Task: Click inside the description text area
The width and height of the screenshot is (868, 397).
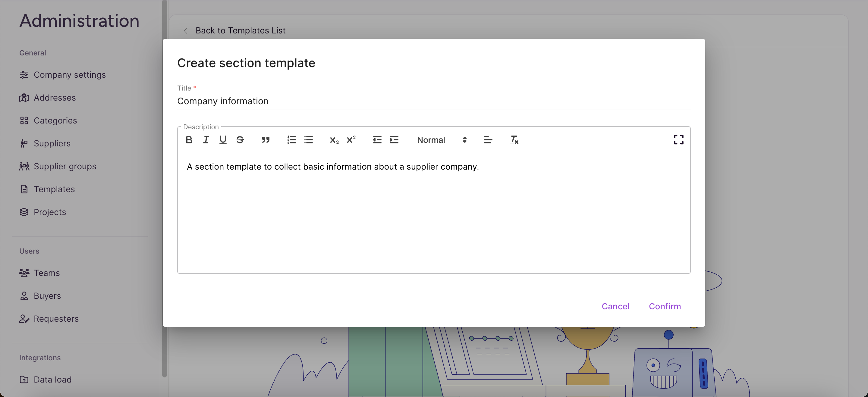Action: pyautogui.click(x=434, y=213)
